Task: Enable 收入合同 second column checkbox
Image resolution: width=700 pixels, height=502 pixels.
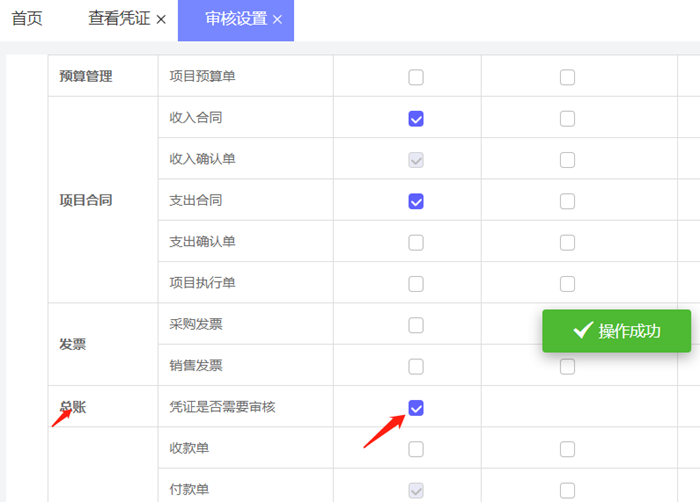Action: [x=567, y=119]
